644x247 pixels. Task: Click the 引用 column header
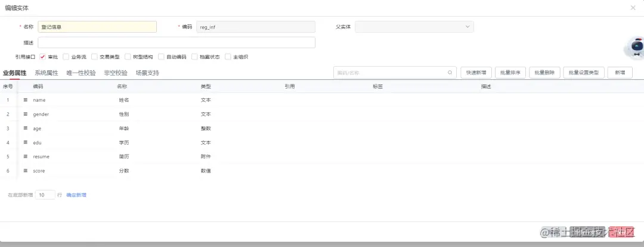click(x=290, y=86)
